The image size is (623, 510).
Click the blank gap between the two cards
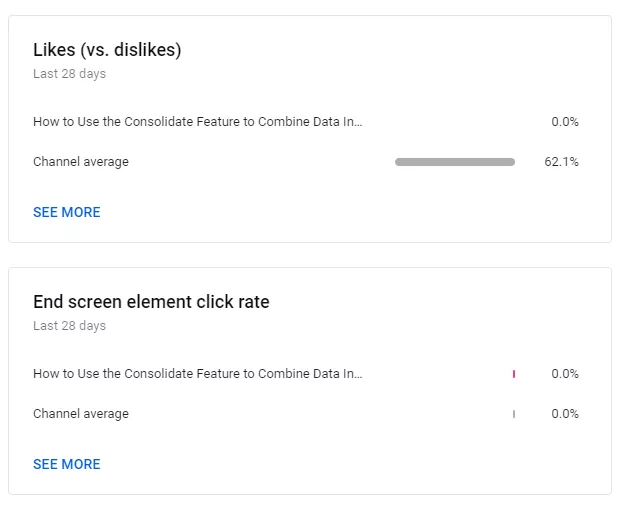click(x=310, y=255)
